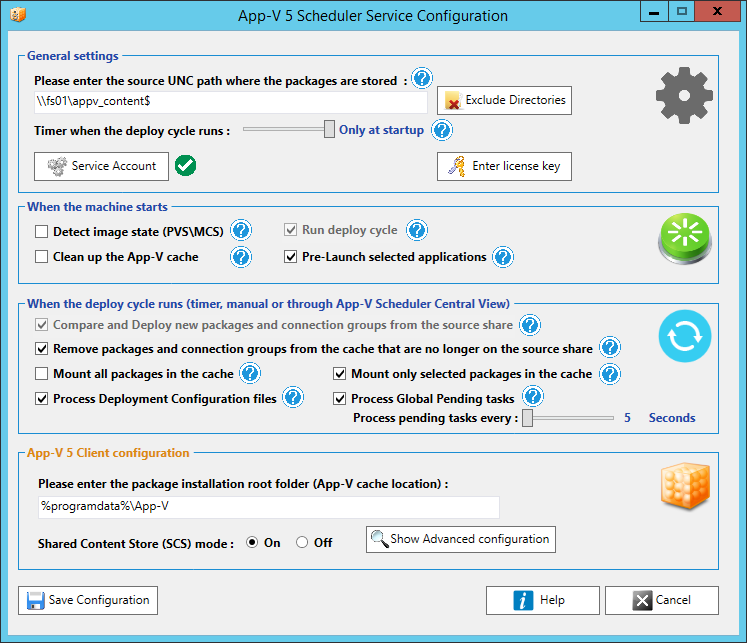The width and height of the screenshot is (747, 643).
Task: Click the blue refresh deploy cycle icon
Action: pyautogui.click(x=684, y=336)
